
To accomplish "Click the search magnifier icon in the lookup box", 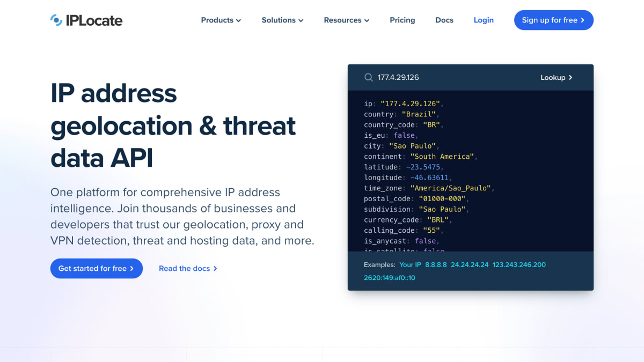I will click(369, 77).
